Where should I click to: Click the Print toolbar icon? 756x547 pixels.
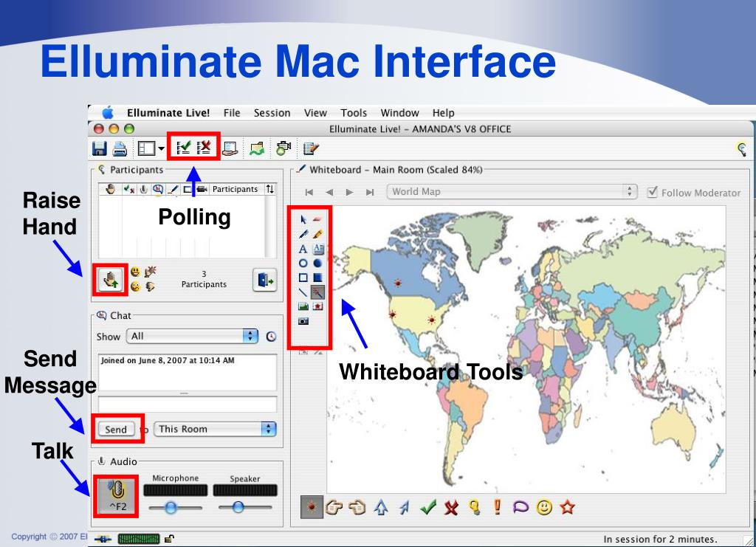point(120,148)
